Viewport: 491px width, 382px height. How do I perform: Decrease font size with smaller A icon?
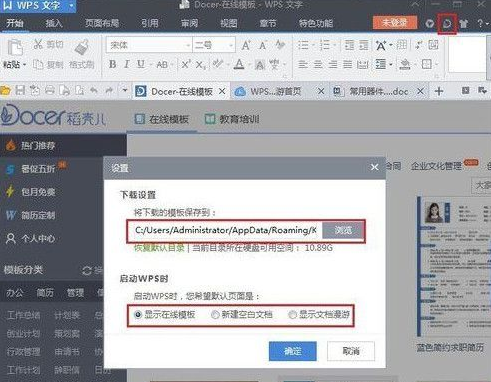click(x=263, y=45)
